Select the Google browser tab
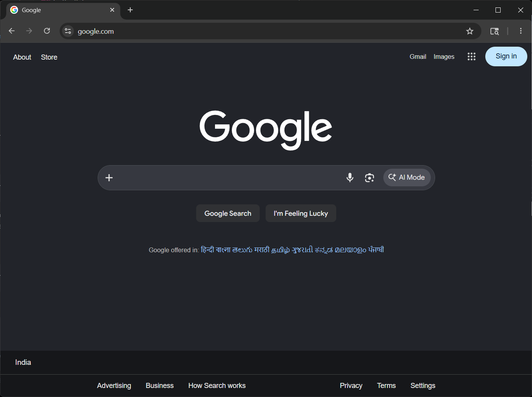This screenshot has height=397, width=532. (x=63, y=10)
